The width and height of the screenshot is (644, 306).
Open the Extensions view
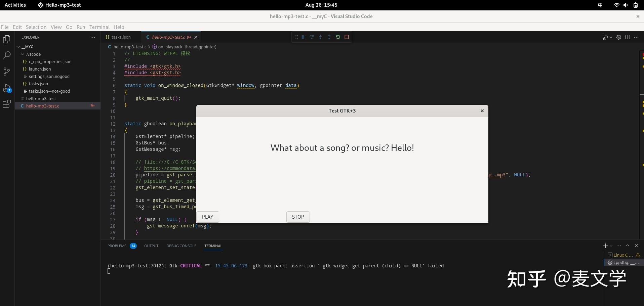[x=7, y=104]
